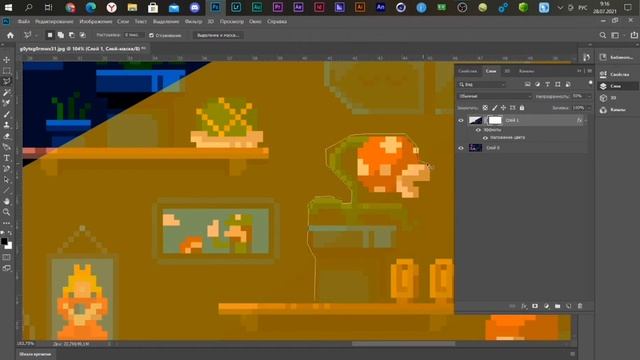The height and width of the screenshot is (360, 640).
Task: Open lasso tool preset picker arrow
Action: pyautogui.click(x=36, y=36)
